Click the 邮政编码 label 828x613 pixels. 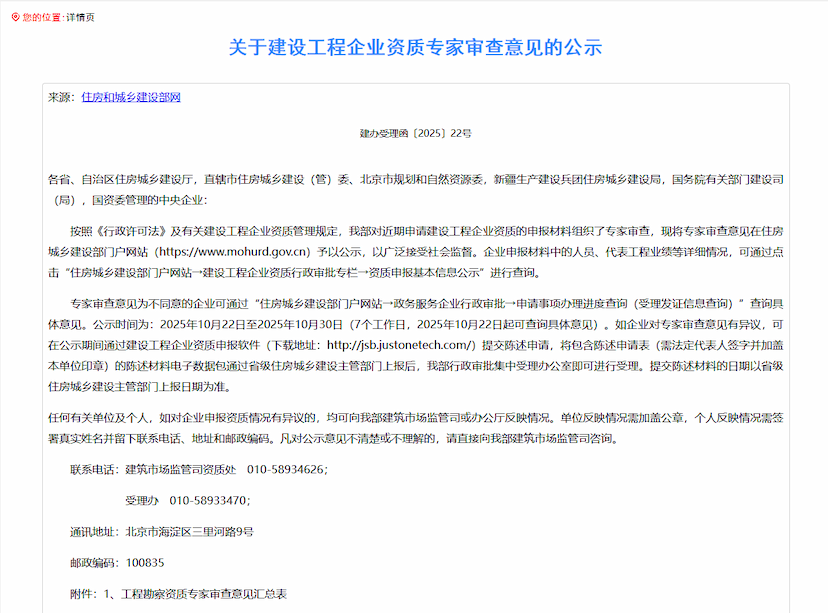coord(93,562)
